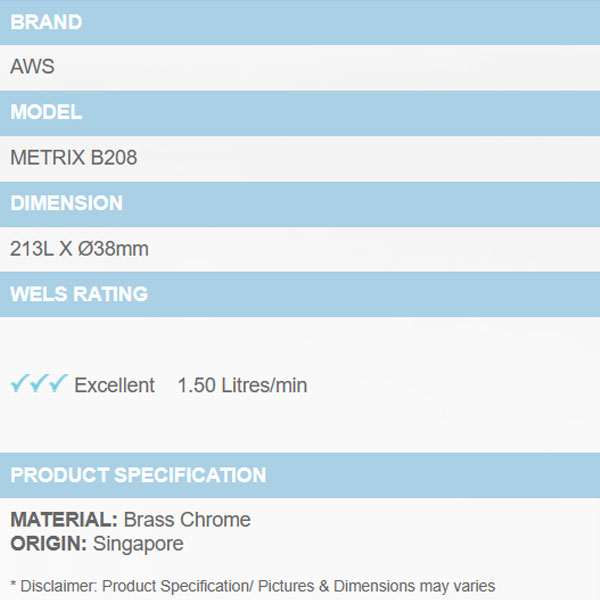The width and height of the screenshot is (600, 600).
Task: Click the 213L X Ø38mm dimension value
Action: (79, 249)
